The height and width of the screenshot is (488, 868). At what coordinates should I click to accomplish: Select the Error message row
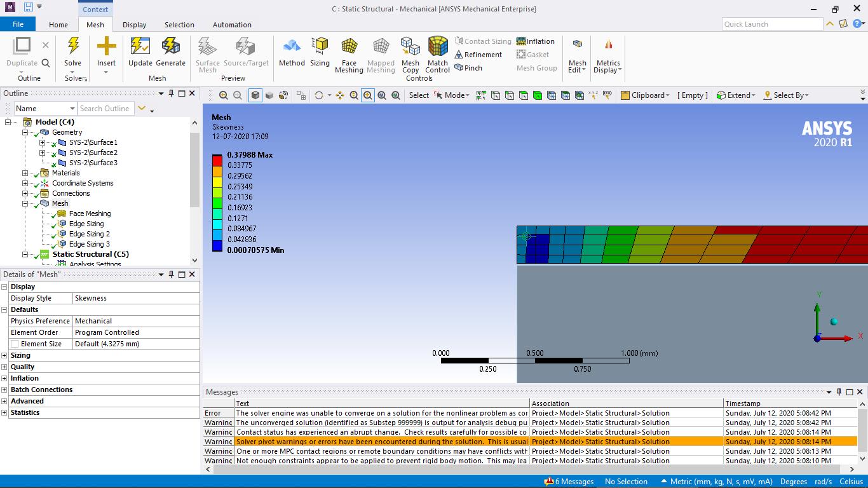click(x=531, y=413)
